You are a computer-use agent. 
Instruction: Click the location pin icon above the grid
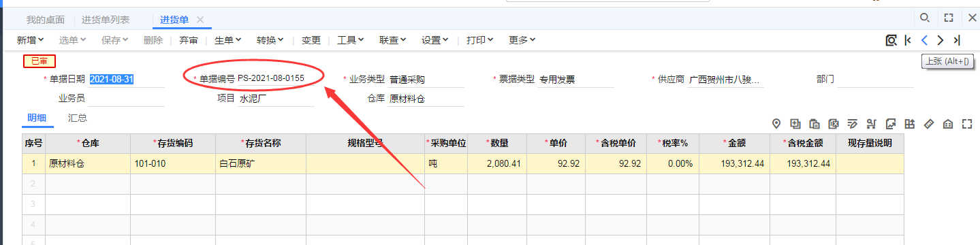(776, 124)
